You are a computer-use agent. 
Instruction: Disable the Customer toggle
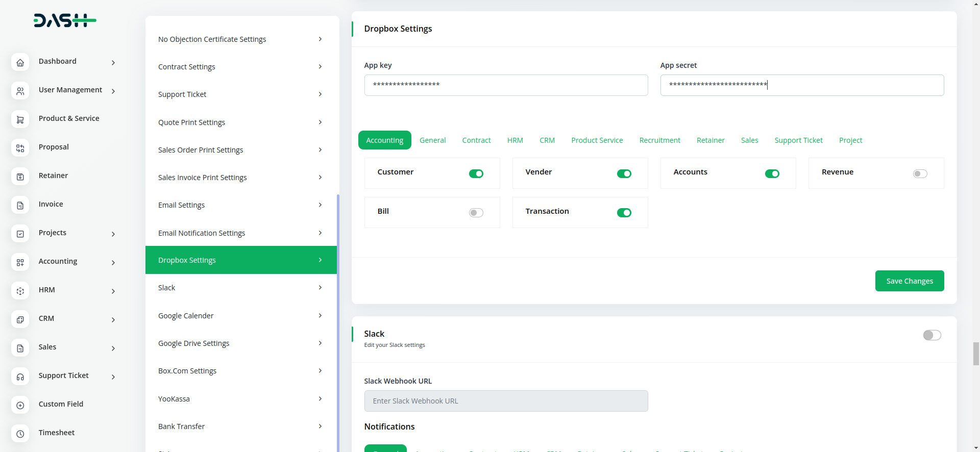(x=476, y=174)
